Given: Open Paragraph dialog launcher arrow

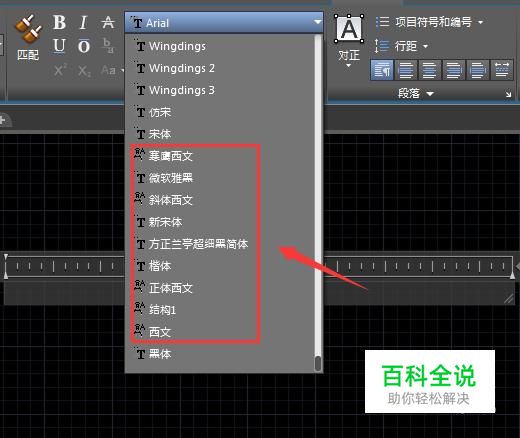Looking at the screenshot, I should pos(508,94).
